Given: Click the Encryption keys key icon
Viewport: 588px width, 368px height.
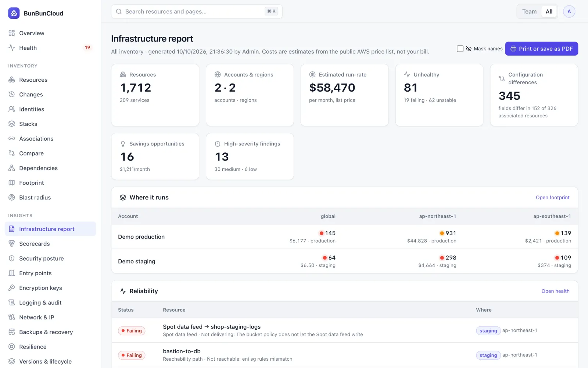Looking at the screenshot, I should point(12,288).
